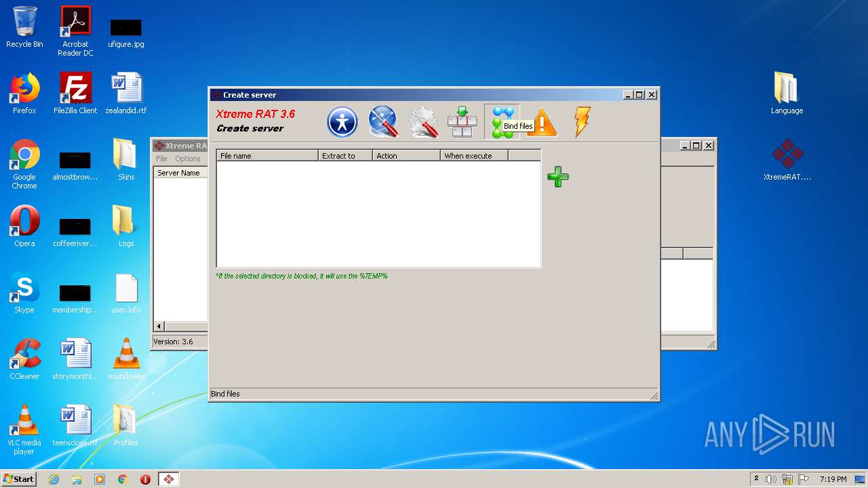Open volume control in system tray
This screenshot has height=488, width=868.
(771, 479)
